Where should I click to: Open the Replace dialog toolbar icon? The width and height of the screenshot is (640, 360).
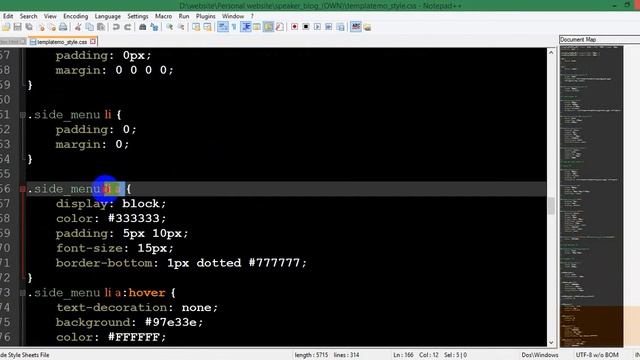pos(154,27)
